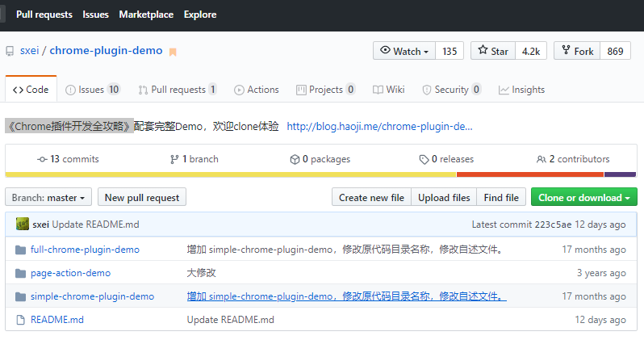Image resolution: width=644 pixels, height=340 pixels.
Task: Open the blog.haoji.me description link
Action: [x=379, y=126]
